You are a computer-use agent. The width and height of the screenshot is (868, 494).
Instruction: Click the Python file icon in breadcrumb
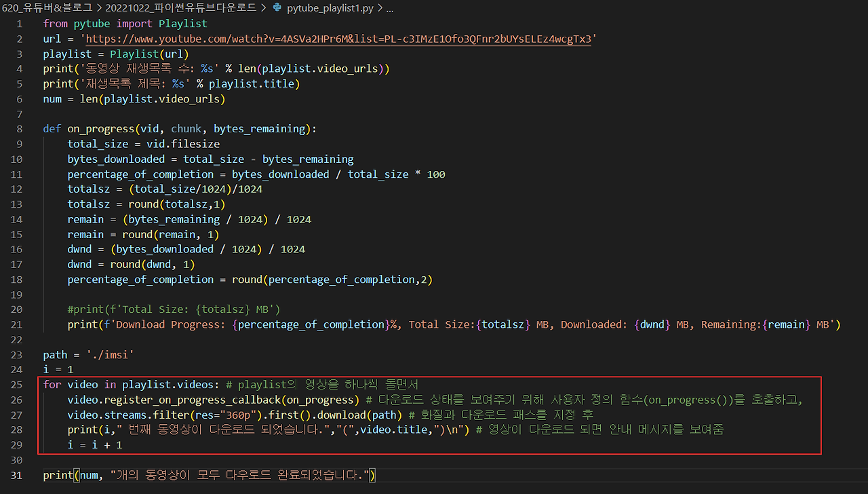277,8
